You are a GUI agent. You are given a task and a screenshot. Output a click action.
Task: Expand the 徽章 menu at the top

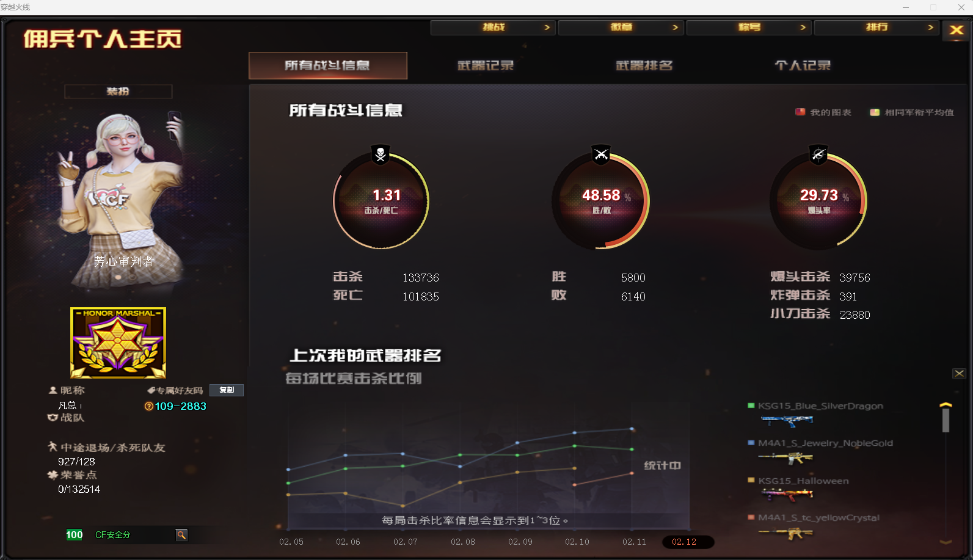621,27
